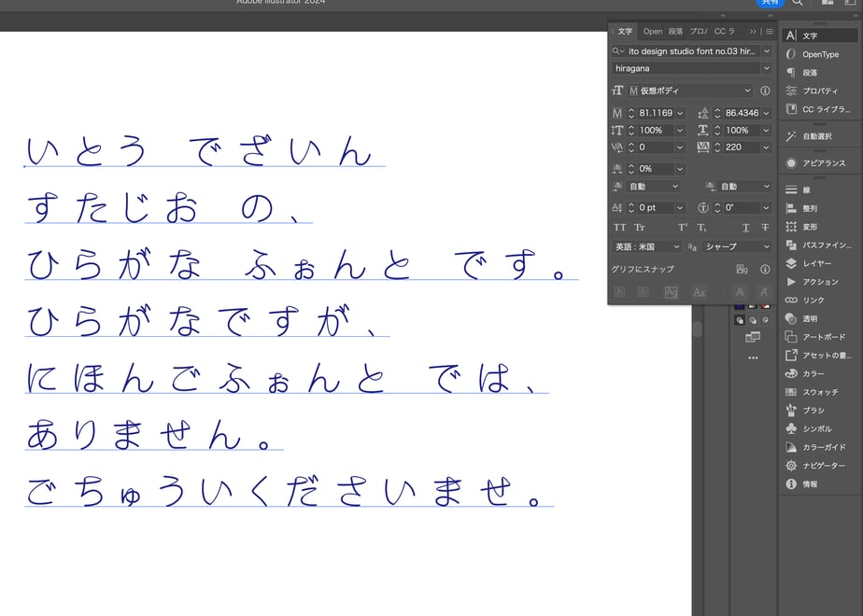Open the カラー (Color) panel
Image resolution: width=863 pixels, height=616 pixels.
819,373
